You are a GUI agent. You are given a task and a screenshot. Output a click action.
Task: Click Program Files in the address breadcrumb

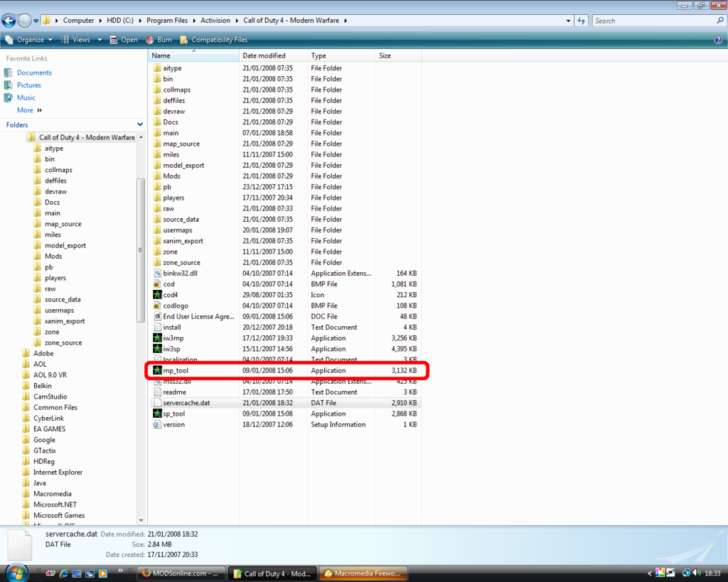[168, 21]
